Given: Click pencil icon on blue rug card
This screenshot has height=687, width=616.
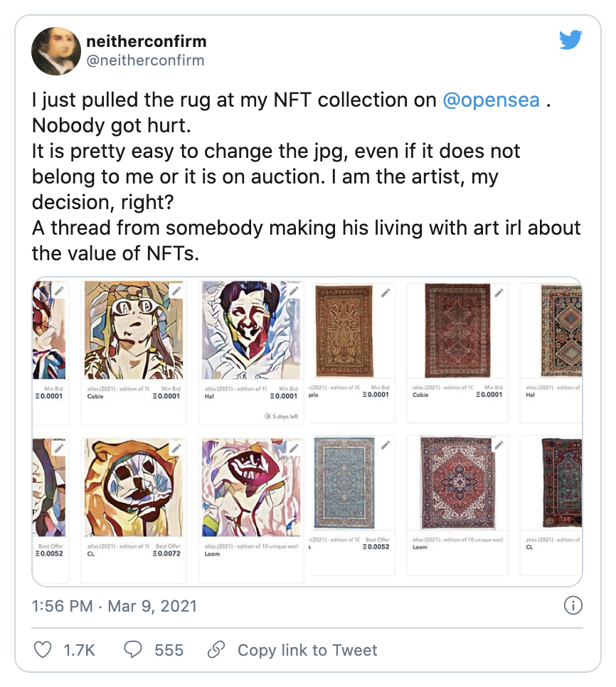Looking at the screenshot, I should coord(385,445).
